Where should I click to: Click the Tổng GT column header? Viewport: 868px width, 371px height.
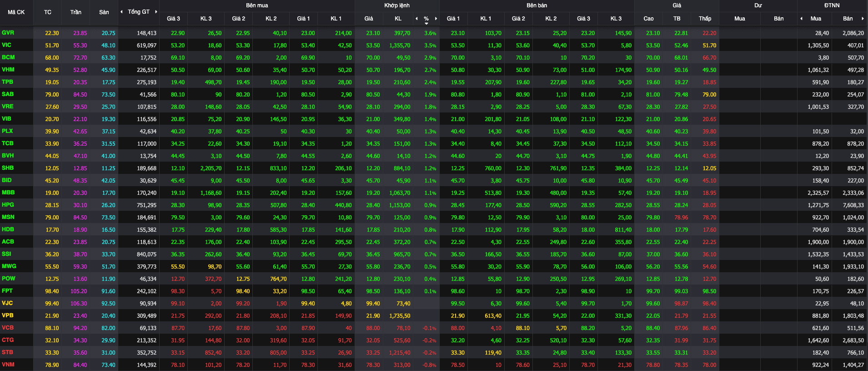tap(139, 12)
